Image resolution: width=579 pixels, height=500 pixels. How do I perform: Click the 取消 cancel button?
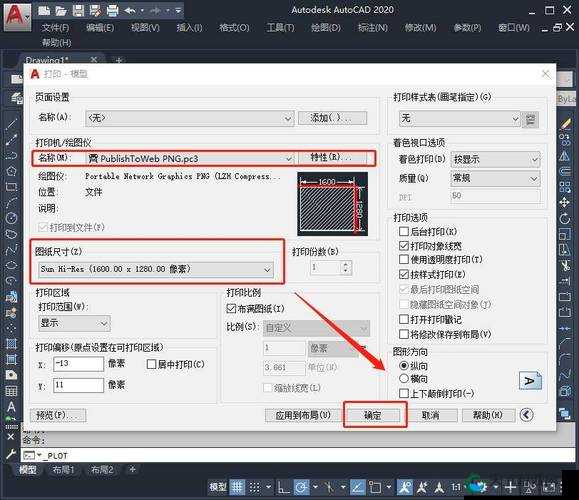(x=431, y=415)
